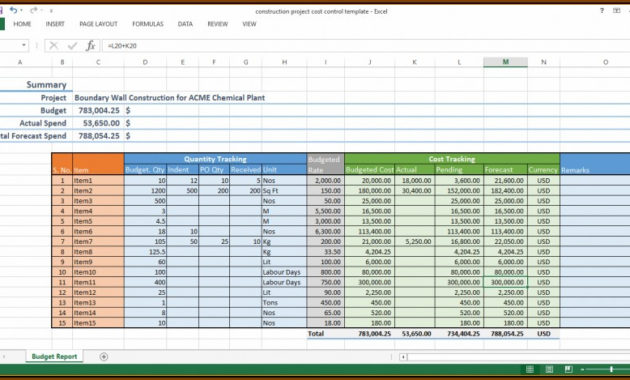
Task: Click the zoom out minus button
Action: click(582, 370)
